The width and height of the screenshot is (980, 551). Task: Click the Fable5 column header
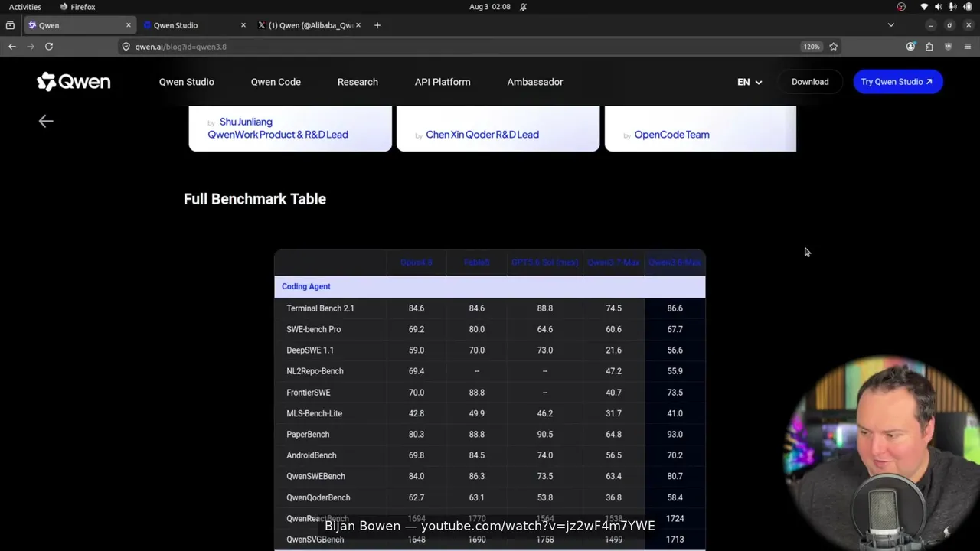tap(476, 262)
